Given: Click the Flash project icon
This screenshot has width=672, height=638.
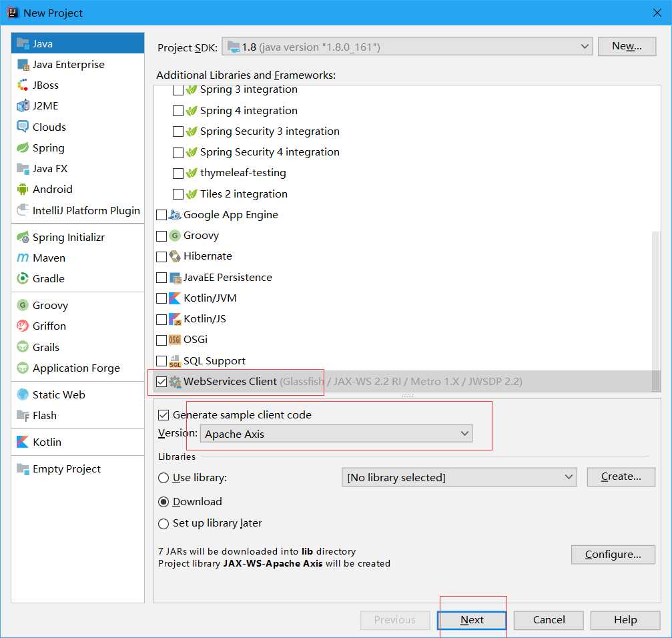Looking at the screenshot, I should (23, 416).
